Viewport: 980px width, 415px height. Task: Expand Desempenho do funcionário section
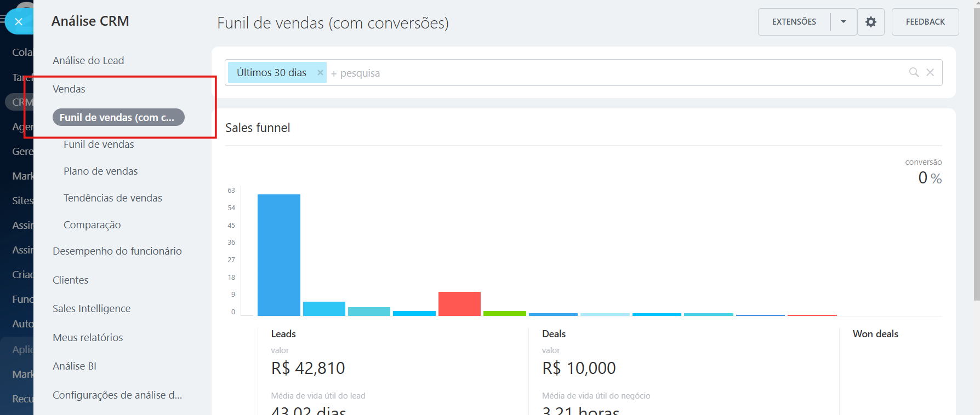click(117, 251)
